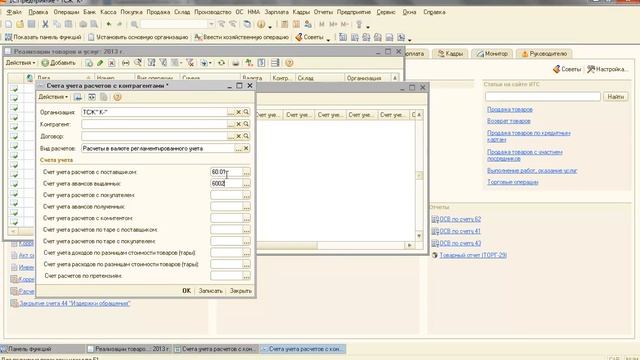Screen dimensions: 640x360
Task: Open the Продажа menu in menu bar
Action: tap(158, 12)
